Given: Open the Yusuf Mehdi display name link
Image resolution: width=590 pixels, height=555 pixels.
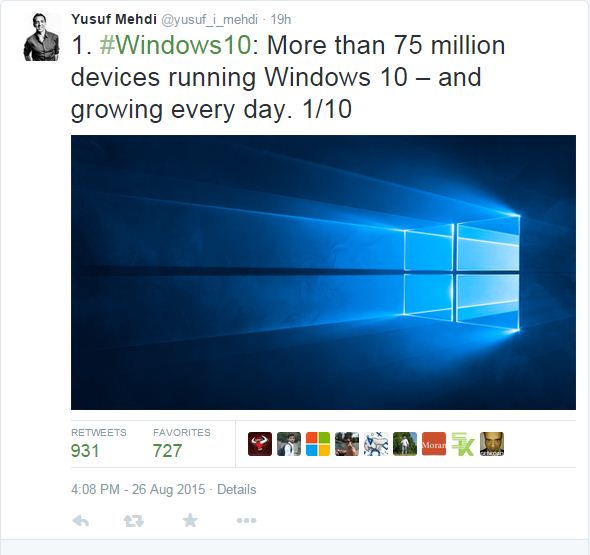Looking at the screenshot, I should (114, 19).
